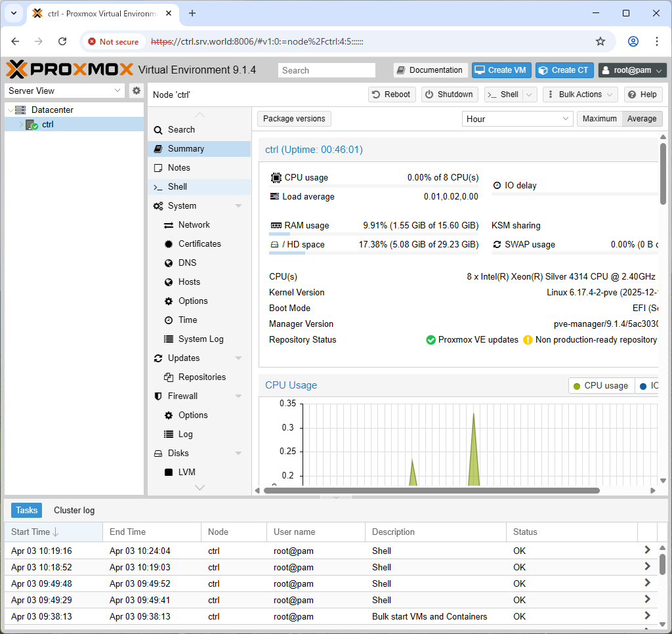Click the Package versions button
This screenshot has height=634, width=672.
pyautogui.click(x=294, y=119)
